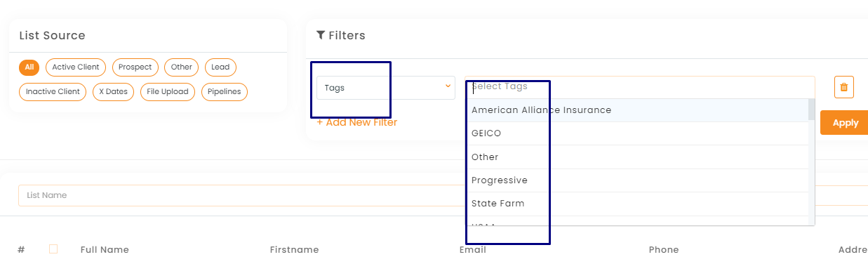
Task: Select the Pipelines source chip
Action: [225, 92]
